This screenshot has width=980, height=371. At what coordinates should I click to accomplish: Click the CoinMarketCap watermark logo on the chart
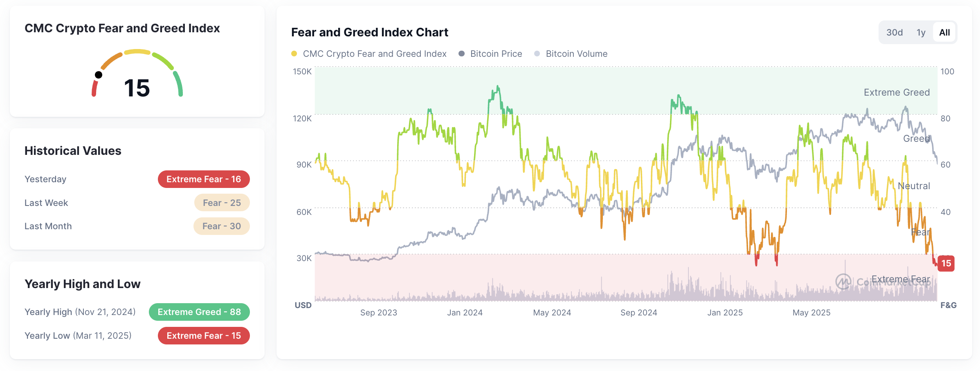[843, 281]
